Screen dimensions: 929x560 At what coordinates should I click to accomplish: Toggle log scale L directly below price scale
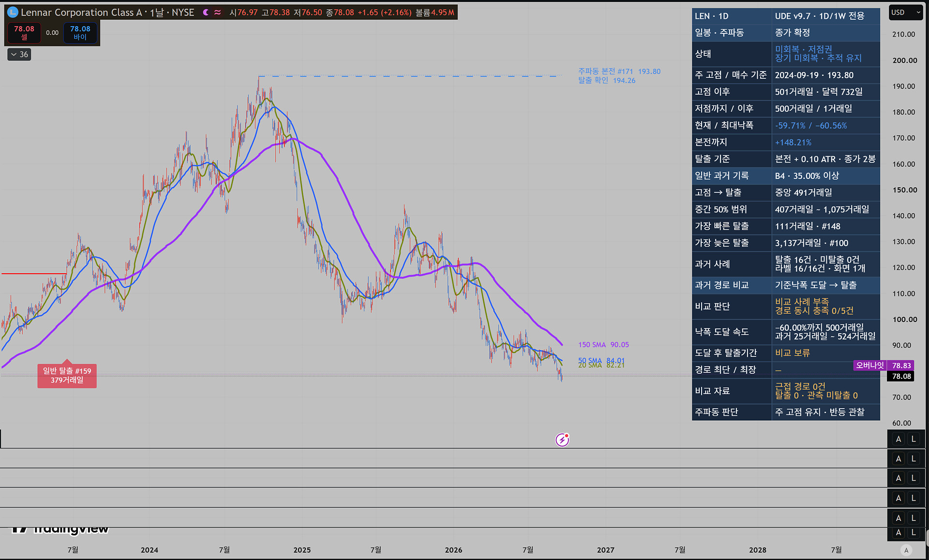tap(914, 439)
